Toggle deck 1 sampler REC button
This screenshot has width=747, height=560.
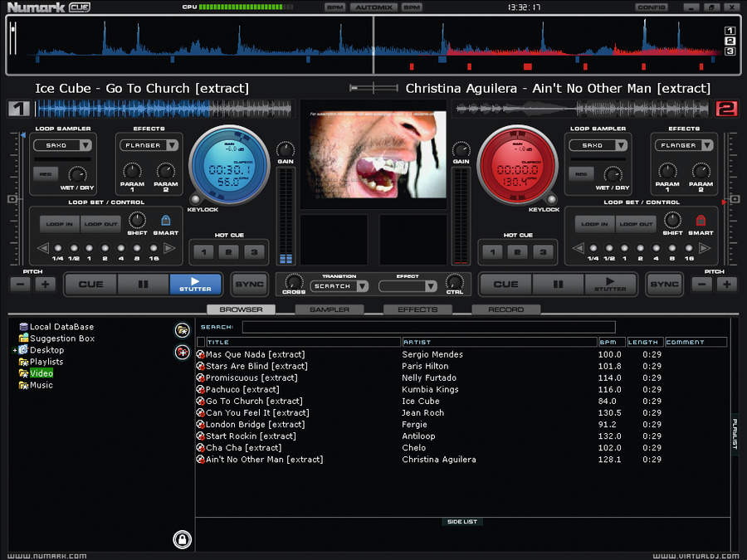46,174
